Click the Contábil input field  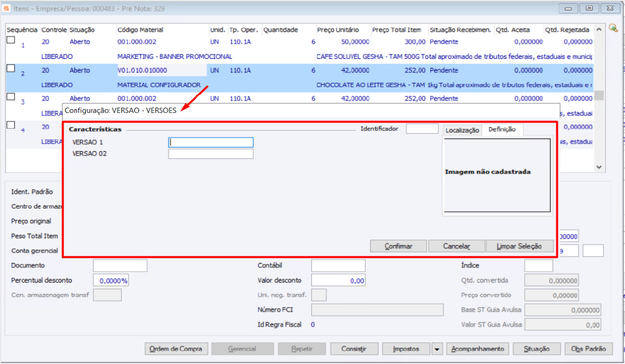coord(338,266)
